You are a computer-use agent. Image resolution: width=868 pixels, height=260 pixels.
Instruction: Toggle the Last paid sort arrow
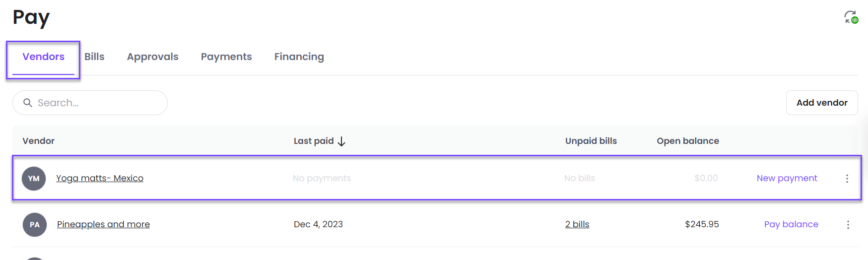coord(341,141)
